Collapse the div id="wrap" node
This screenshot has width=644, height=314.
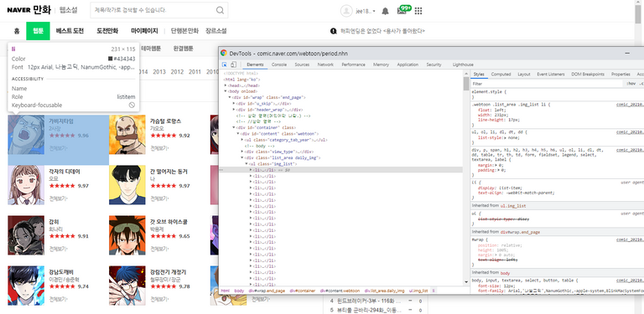point(230,98)
